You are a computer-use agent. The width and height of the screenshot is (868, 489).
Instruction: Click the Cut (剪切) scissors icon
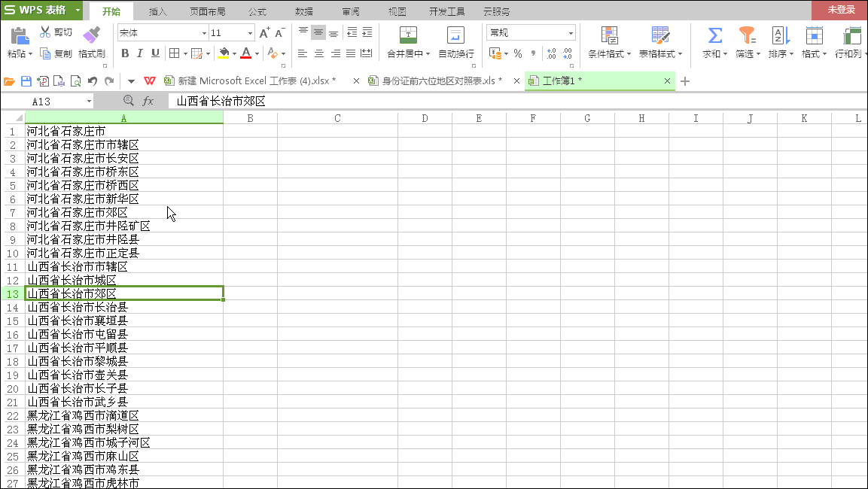(45, 32)
